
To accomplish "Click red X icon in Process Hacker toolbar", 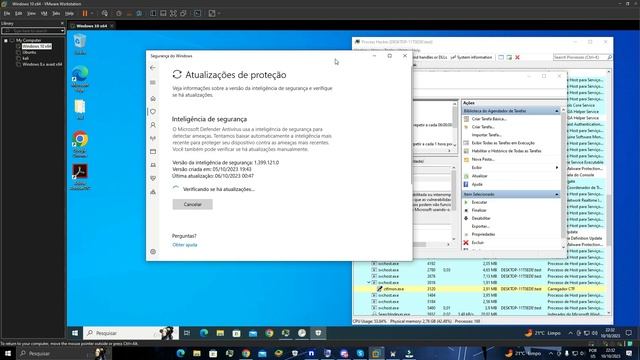I will click(517, 58).
